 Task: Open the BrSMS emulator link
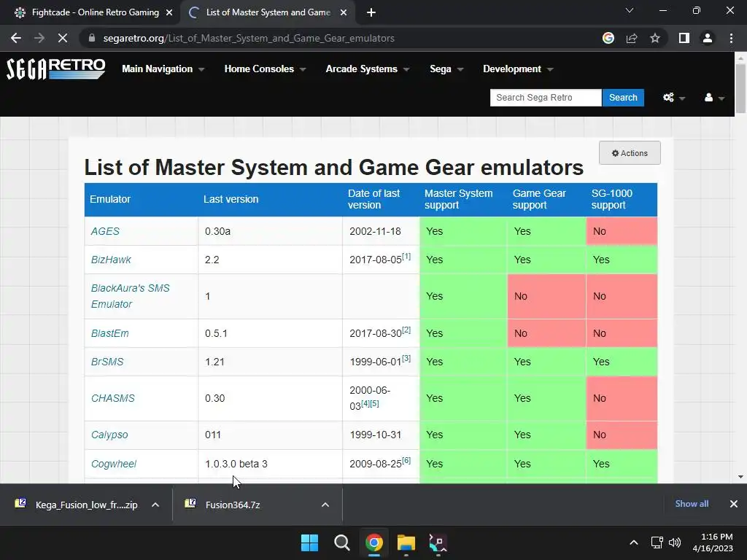point(107,362)
